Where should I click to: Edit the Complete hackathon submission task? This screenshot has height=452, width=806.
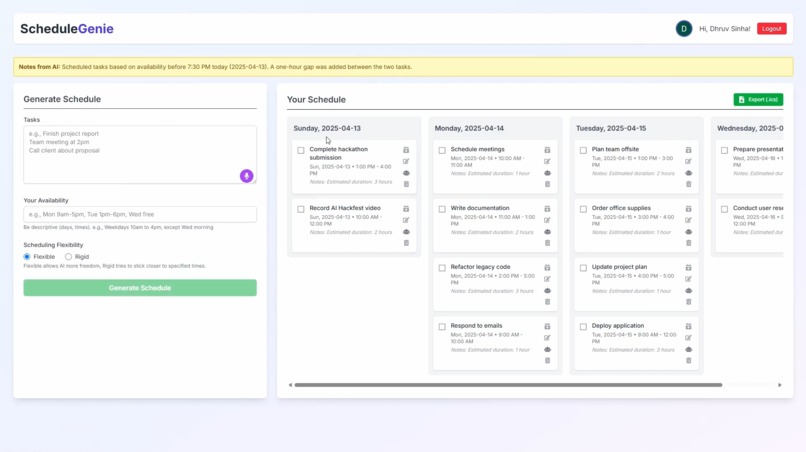click(406, 161)
